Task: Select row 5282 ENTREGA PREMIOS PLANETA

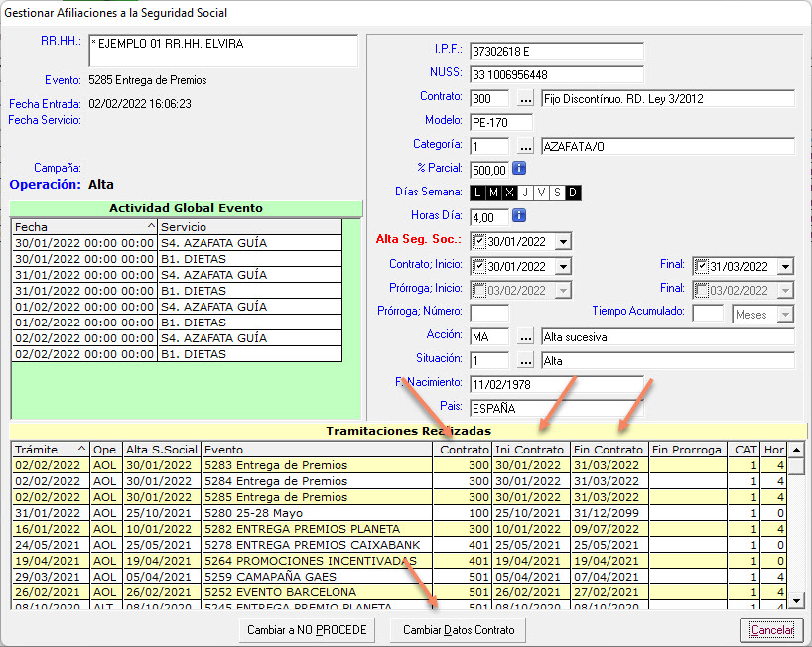Action: (x=399, y=529)
